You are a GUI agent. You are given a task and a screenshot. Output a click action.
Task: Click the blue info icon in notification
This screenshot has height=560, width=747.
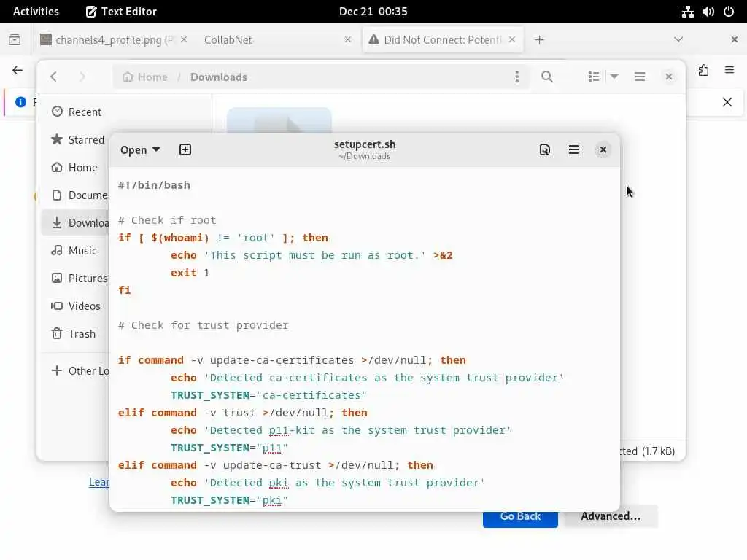(20, 102)
